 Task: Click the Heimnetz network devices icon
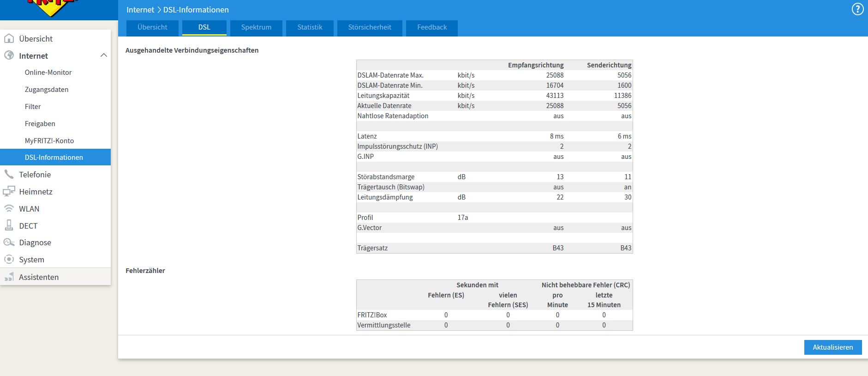[9, 191]
